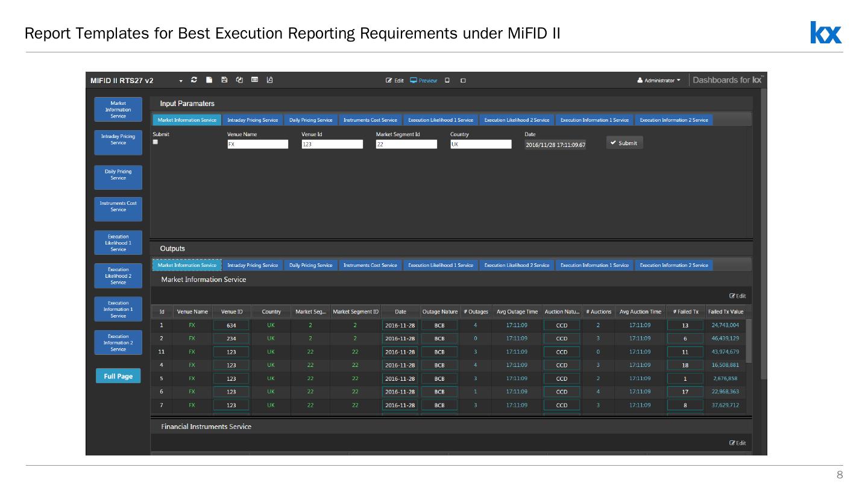Screen dimensions: 868x488
Task: Toggle the Submit checkbox in Input Parameters
Action: 156,142
